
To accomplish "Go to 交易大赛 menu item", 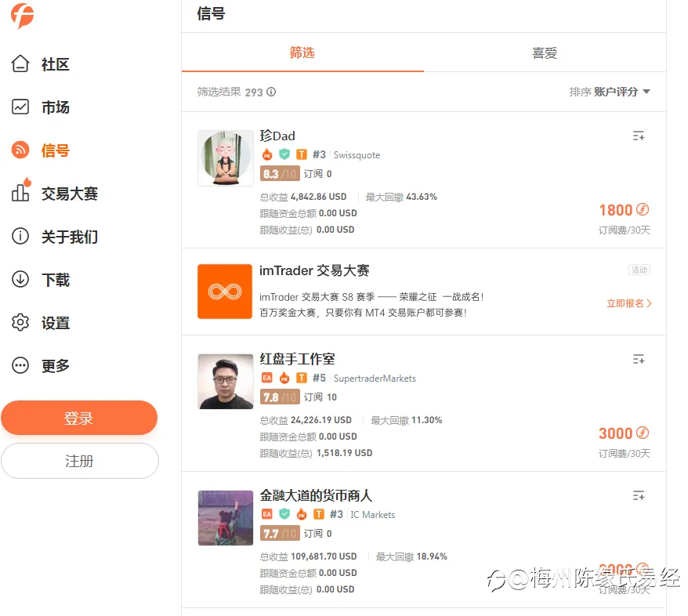I will (x=70, y=194).
